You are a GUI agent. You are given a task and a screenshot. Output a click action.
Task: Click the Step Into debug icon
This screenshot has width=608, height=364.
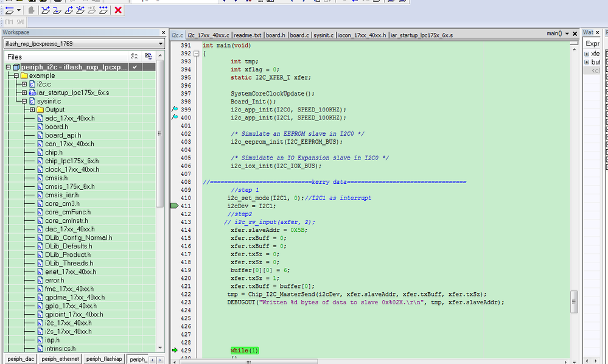click(57, 10)
